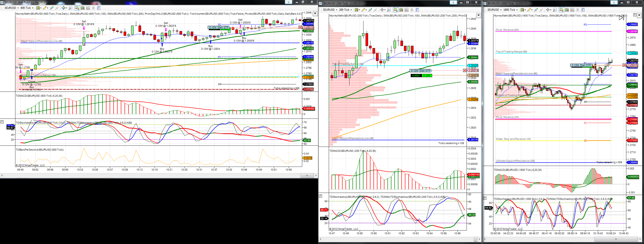Viewport: 644px width, 244px height.
Task: Open Properties icon in 1800 Tick window
Action: pyautogui.click(x=583, y=10)
